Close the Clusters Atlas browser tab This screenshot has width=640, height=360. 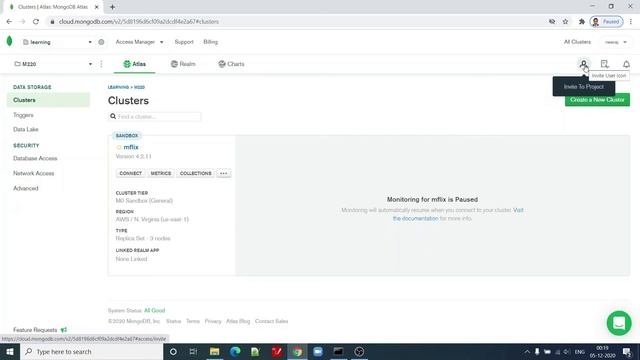[x=97, y=7]
